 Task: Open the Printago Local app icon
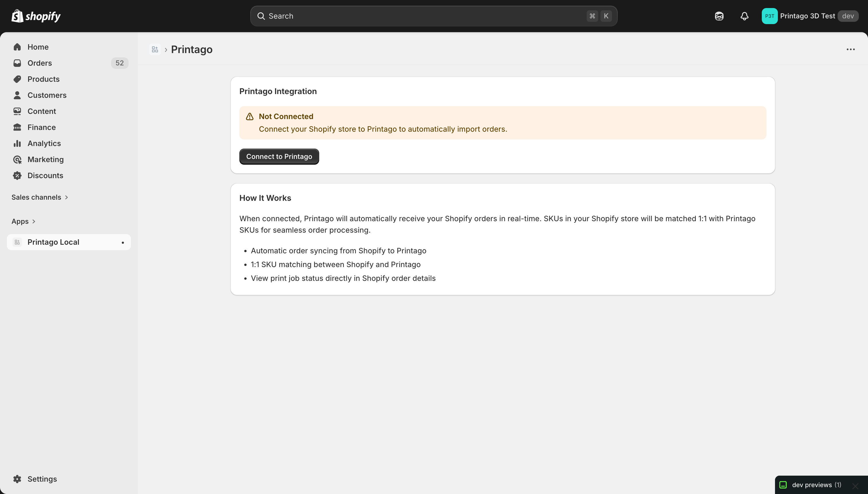(17, 242)
